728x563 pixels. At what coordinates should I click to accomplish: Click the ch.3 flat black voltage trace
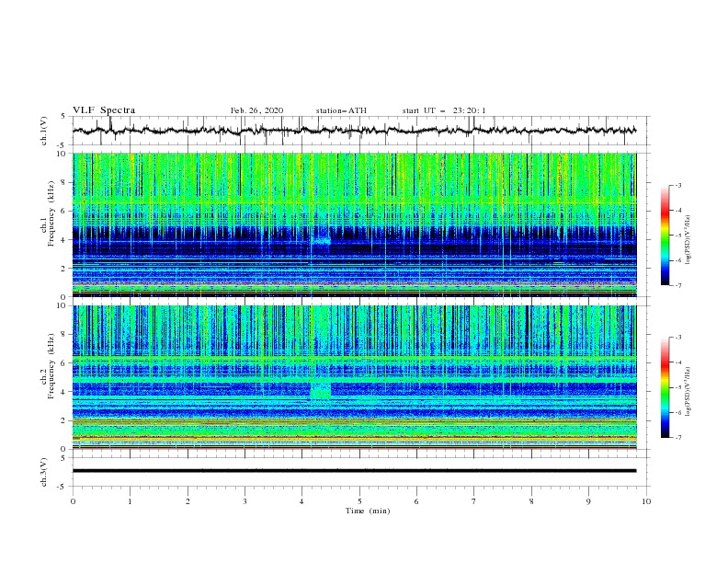pyautogui.click(x=354, y=471)
